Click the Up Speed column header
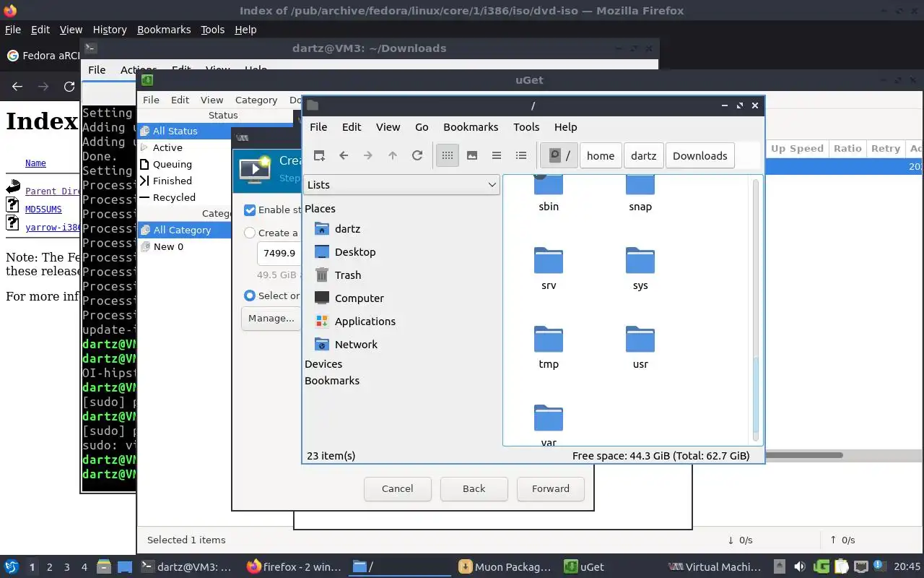Viewport: 924px width, 578px height. pyautogui.click(x=797, y=149)
